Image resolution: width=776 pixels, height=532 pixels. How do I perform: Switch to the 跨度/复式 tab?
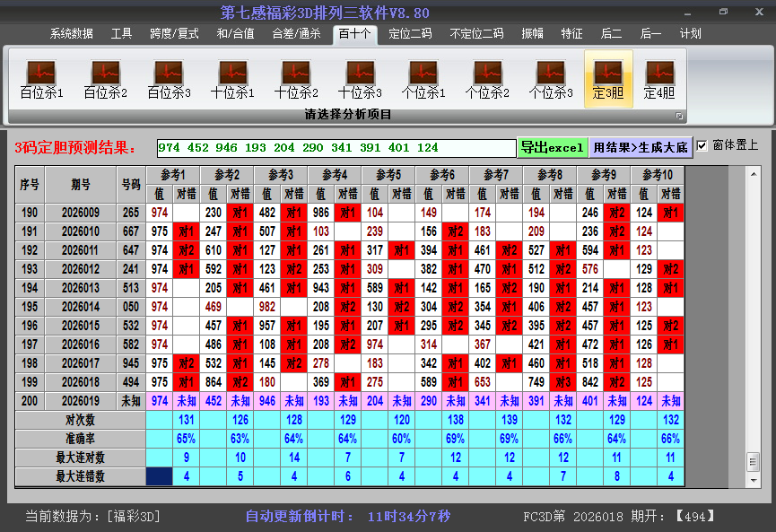pyautogui.click(x=174, y=34)
